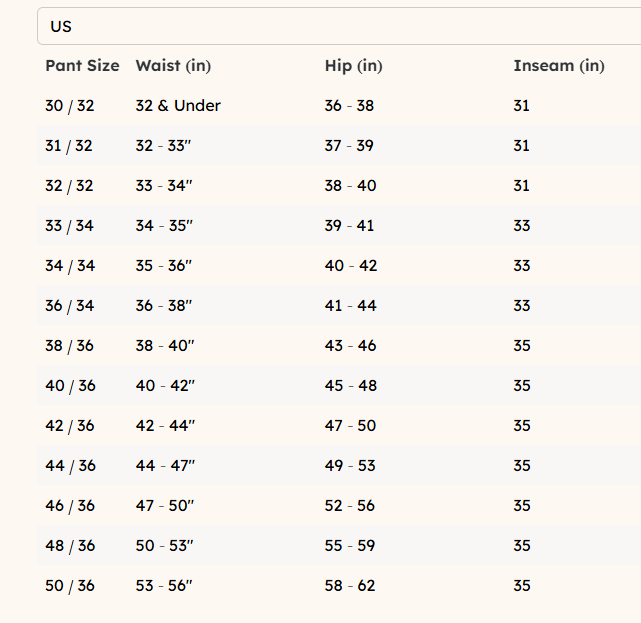The height and width of the screenshot is (623, 641).
Task: Click the 38 - 40 hip measurement
Action: pyautogui.click(x=350, y=186)
